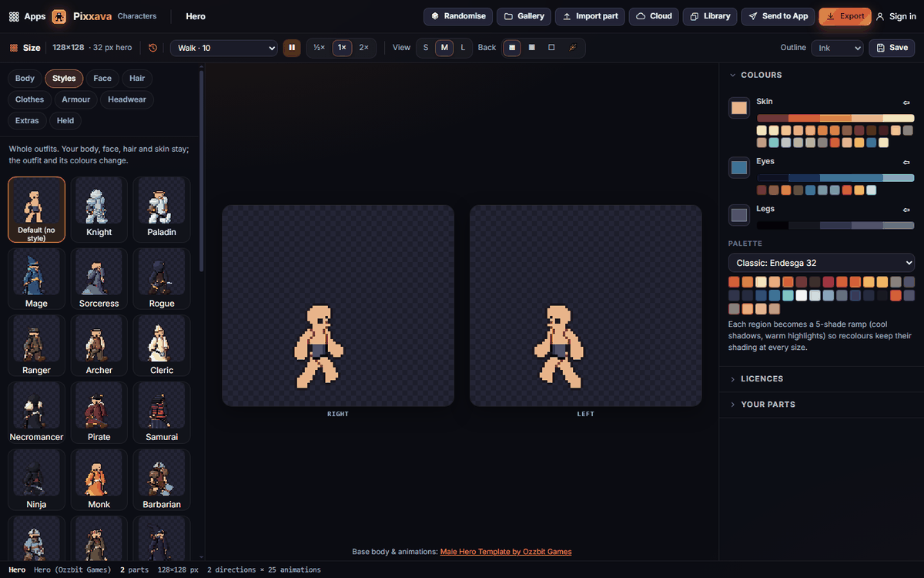Open the Clothes tab
The height and width of the screenshot is (578, 924).
[30, 99]
